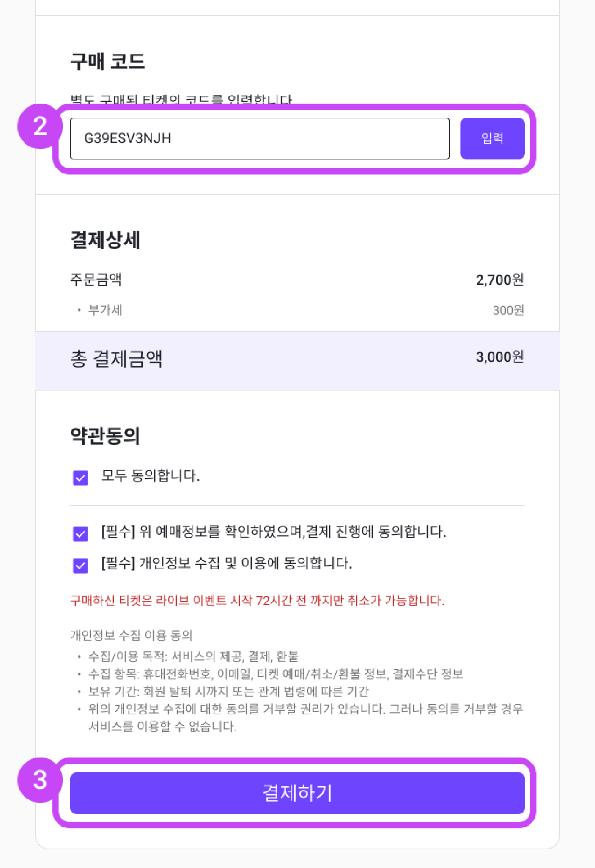Click the purple step 2 badge

[x=40, y=126]
